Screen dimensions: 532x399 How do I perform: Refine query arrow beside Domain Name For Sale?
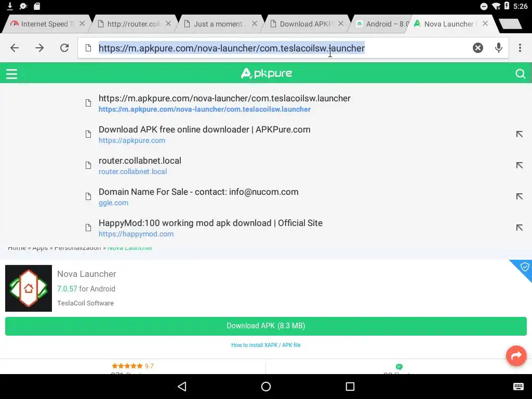click(519, 196)
